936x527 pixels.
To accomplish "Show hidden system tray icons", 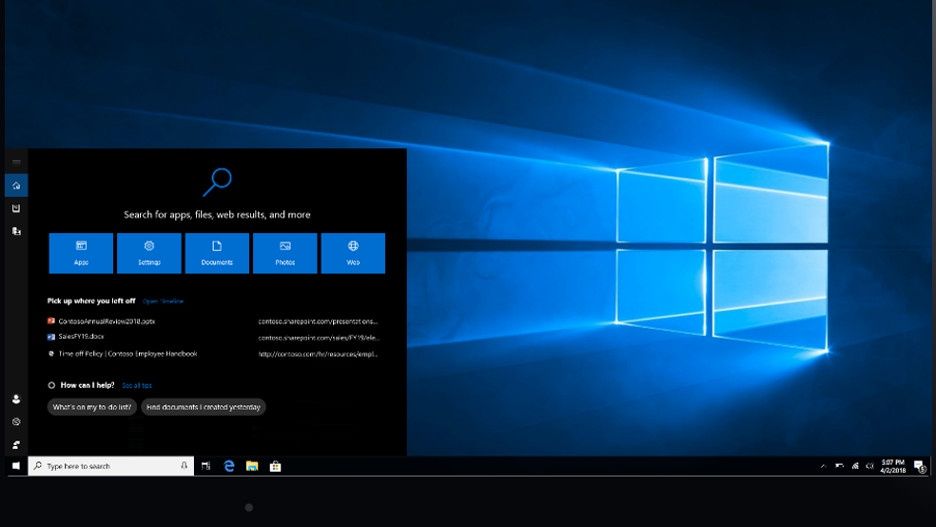I will (x=823, y=466).
